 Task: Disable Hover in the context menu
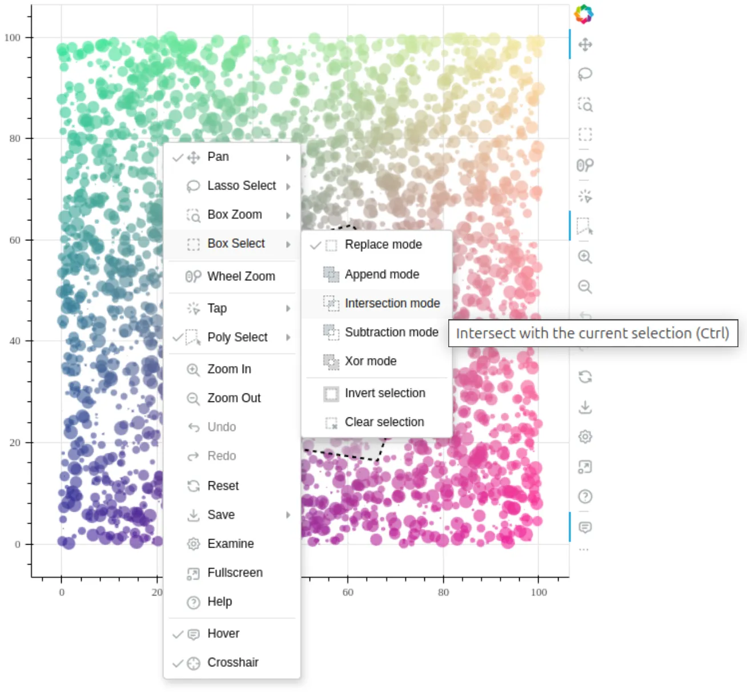coord(223,633)
